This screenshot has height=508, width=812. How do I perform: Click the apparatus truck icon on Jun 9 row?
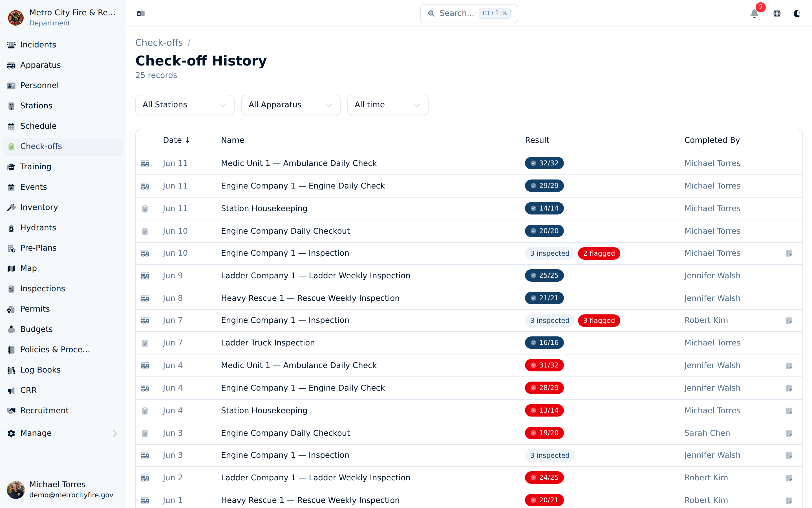point(145,276)
